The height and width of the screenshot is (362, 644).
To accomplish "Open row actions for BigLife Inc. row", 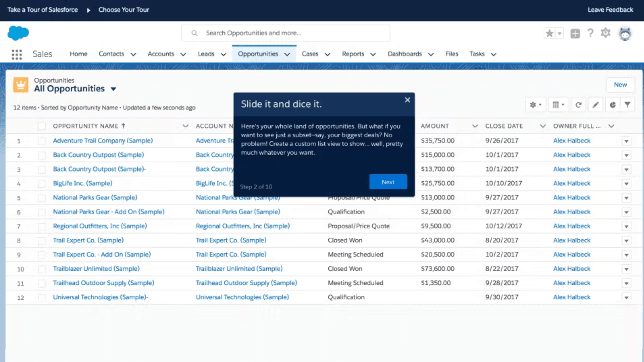I will 626,184.
